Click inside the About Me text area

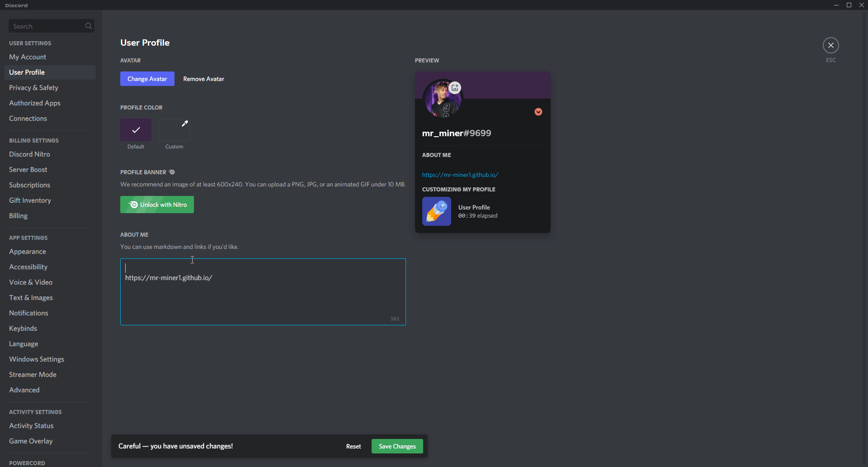point(263,292)
